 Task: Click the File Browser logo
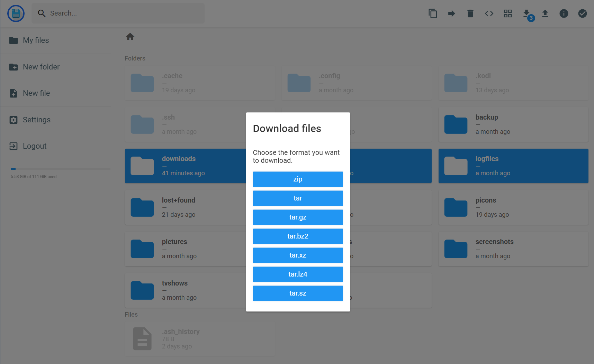16,13
